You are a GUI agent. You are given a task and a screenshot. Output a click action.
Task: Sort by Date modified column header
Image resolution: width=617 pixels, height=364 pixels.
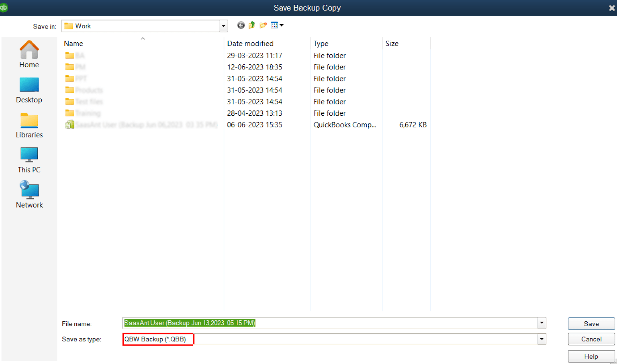[x=250, y=44]
